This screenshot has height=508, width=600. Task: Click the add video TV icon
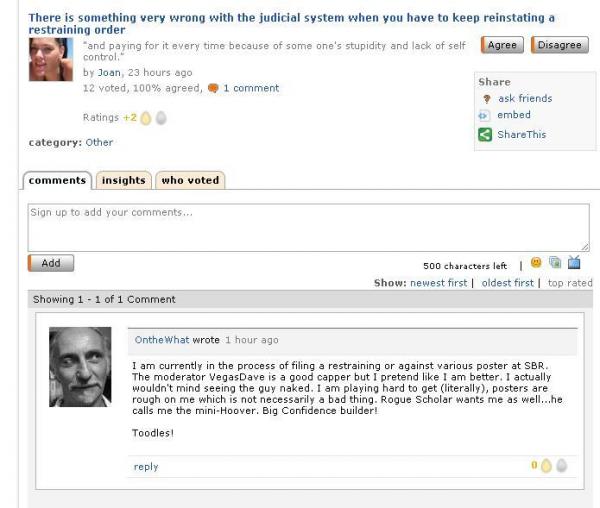click(x=574, y=263)
